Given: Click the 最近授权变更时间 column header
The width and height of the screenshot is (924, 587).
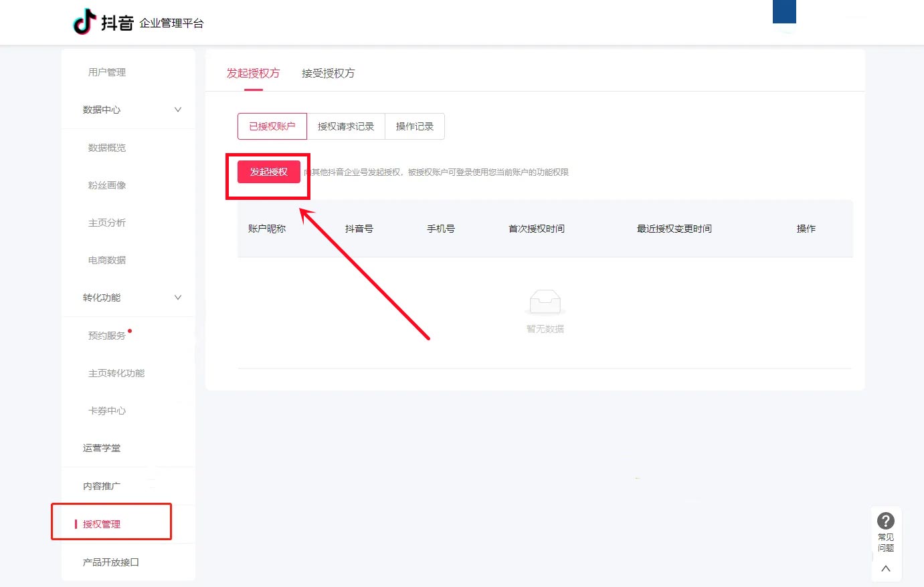Looking at the screenshot, I should [x=674, y=229].
